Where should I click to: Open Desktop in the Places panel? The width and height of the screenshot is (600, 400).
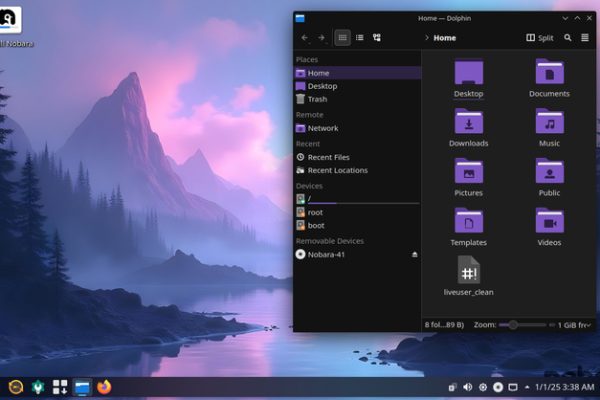pyautogui.click(x=358, y=86)
